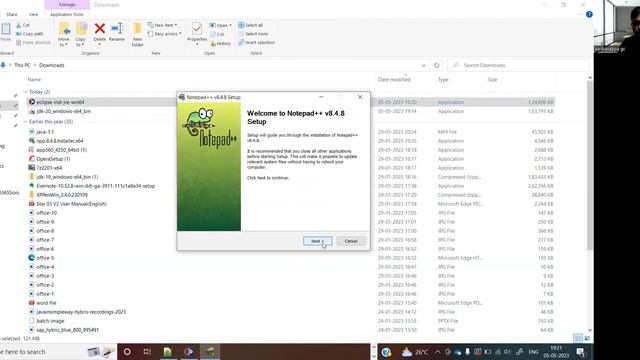Click the Search Downloads field

[518, 65]
